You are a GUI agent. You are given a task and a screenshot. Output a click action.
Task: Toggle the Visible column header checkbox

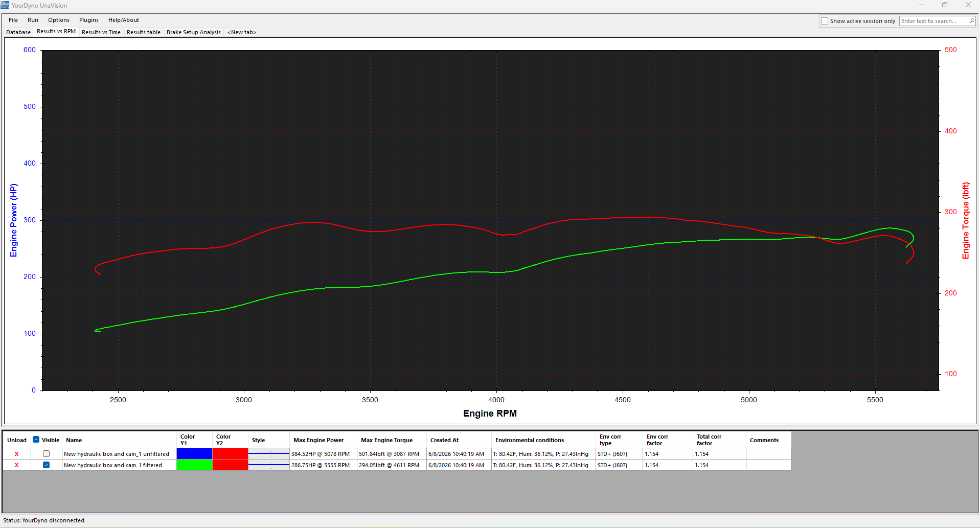click(x=36, y=440)
